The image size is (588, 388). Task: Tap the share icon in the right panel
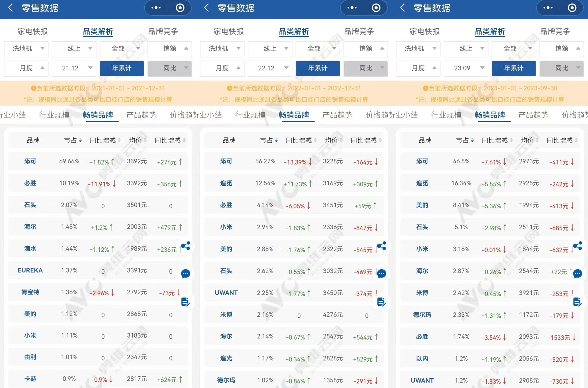point(578,246)
